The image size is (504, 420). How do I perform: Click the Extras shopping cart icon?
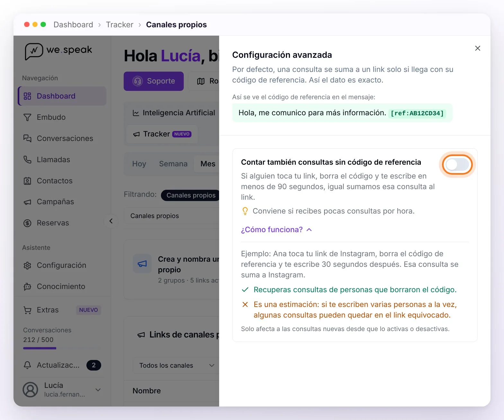click(x=27, y=310)
